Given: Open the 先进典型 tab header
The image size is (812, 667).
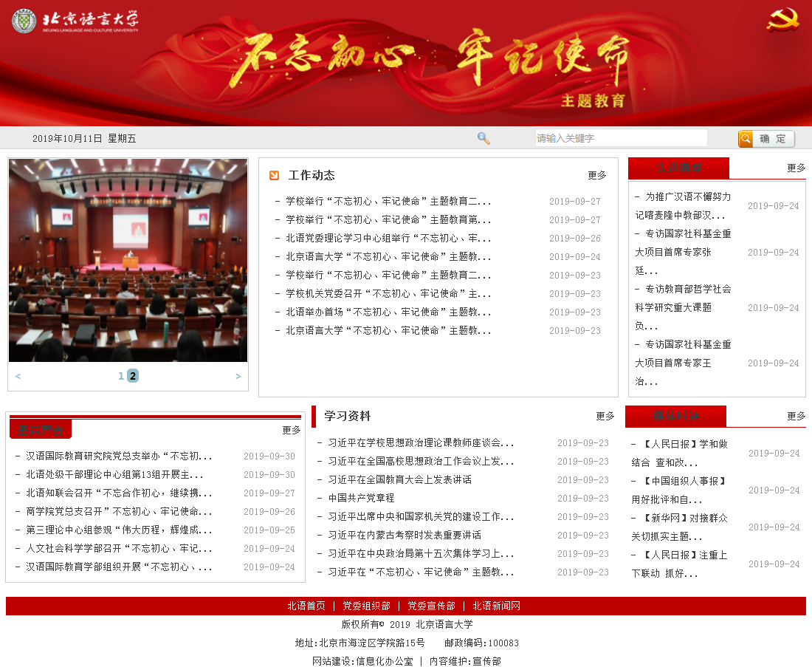Looking at the screenshot, I should (678, 168).
